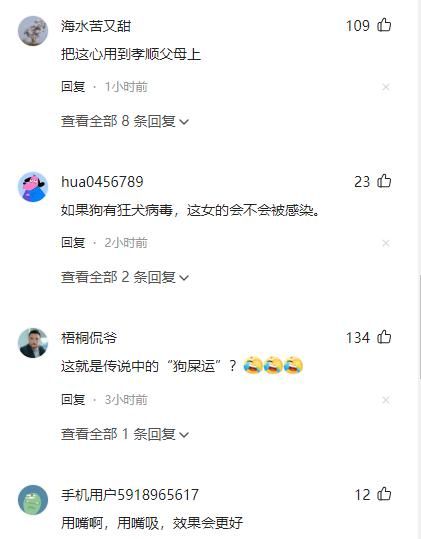Reply to hua0456789's rabies comment
421x539 pixels.
point(73,243)
